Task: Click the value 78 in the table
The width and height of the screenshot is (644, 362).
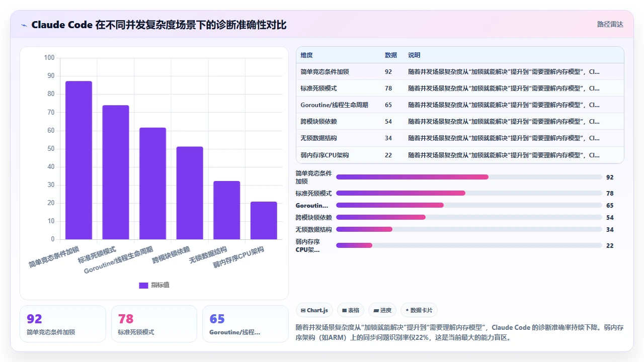Action: (x=388, y=88)
